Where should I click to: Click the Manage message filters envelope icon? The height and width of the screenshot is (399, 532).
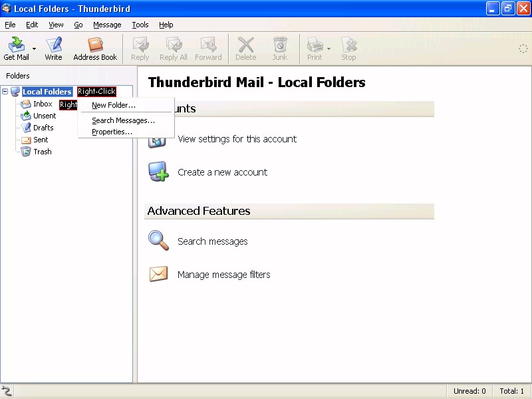[x=158, y=274]
